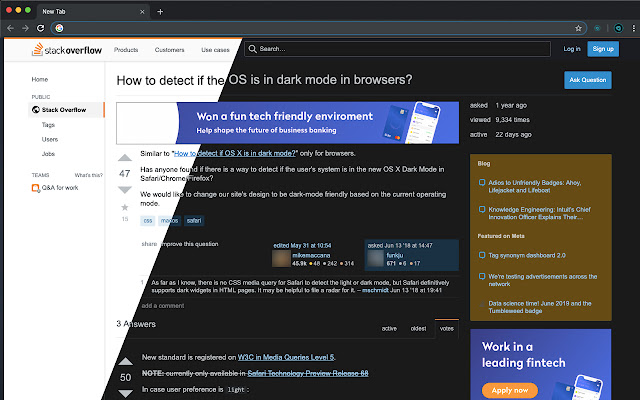Favorite the question using the star icon
Image resolution: width=640 pixels, height=400 pixels.
[x=125, y=207]
